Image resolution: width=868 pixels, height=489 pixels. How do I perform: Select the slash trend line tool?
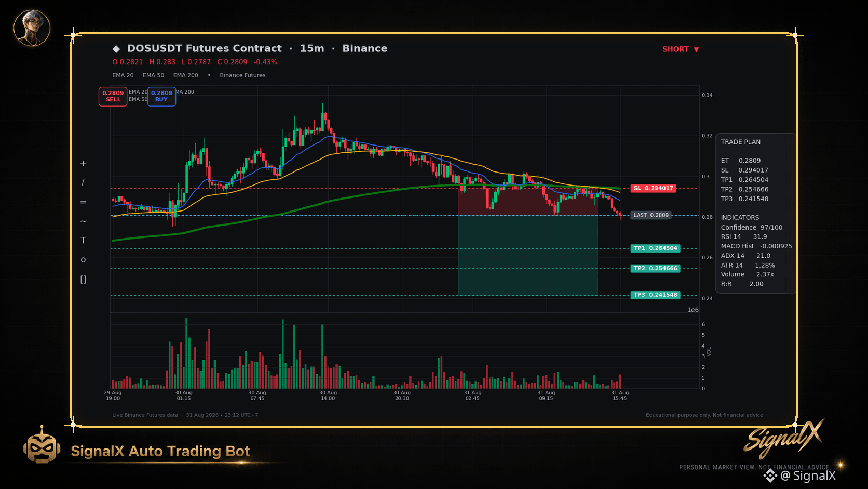[83, 182]
